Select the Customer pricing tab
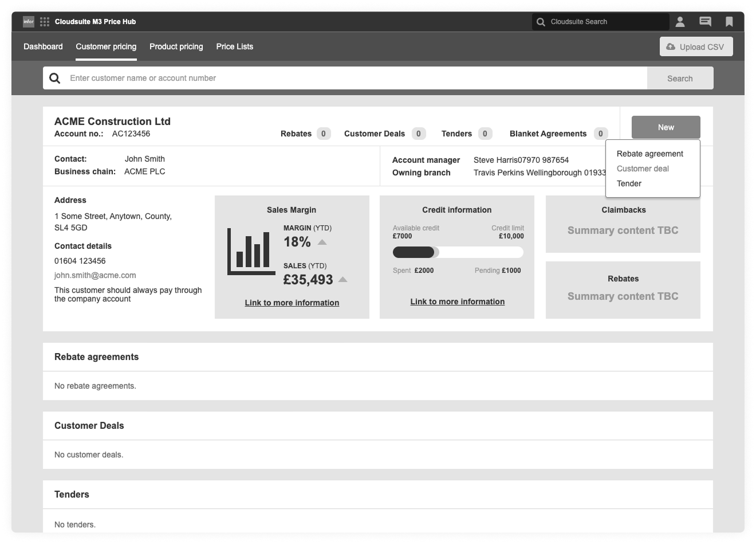The height and width of the screenshot is (544, 756). click(106, 46)
